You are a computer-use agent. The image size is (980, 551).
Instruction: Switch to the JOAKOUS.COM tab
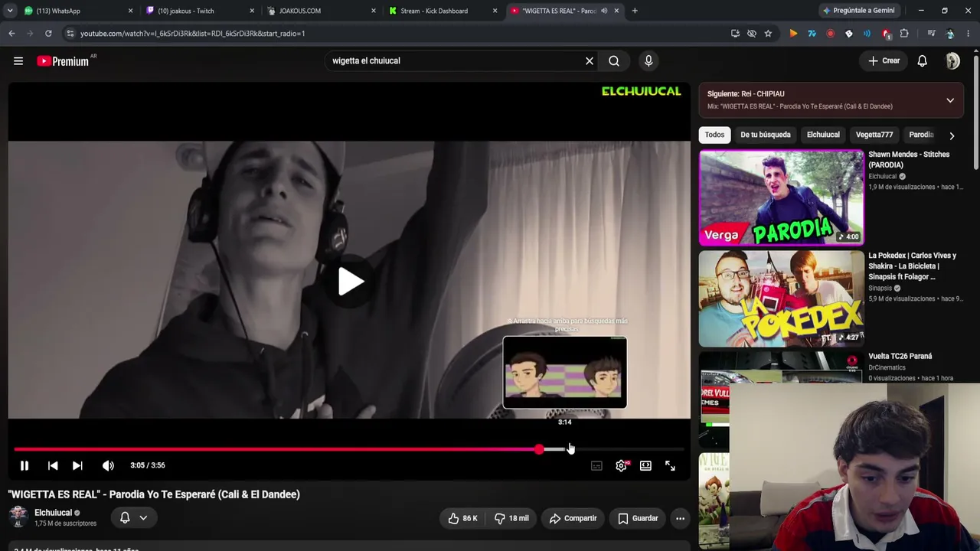point(322,11)
